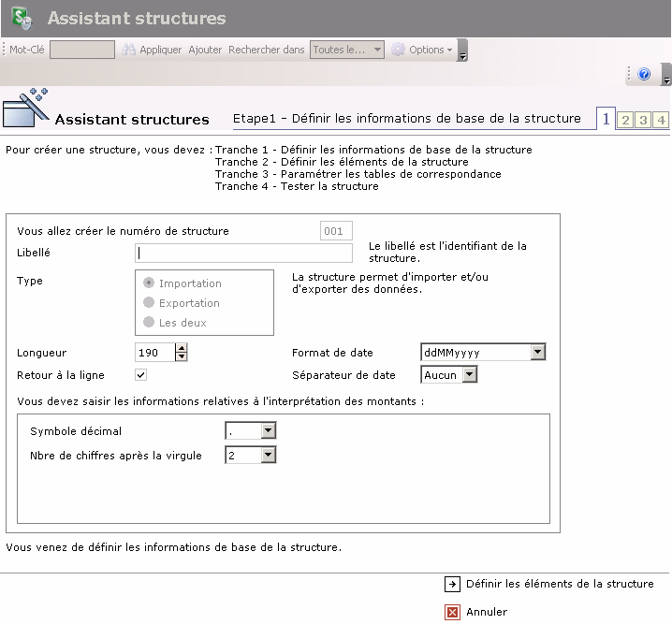Open the Symbole décimal dropdown
672x624 pixels.
[x=269, y=430]
